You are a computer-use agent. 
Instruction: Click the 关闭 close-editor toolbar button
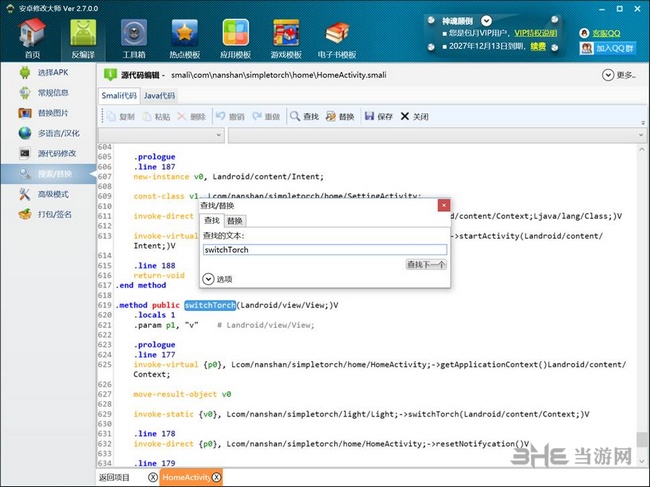coord(415,116)
